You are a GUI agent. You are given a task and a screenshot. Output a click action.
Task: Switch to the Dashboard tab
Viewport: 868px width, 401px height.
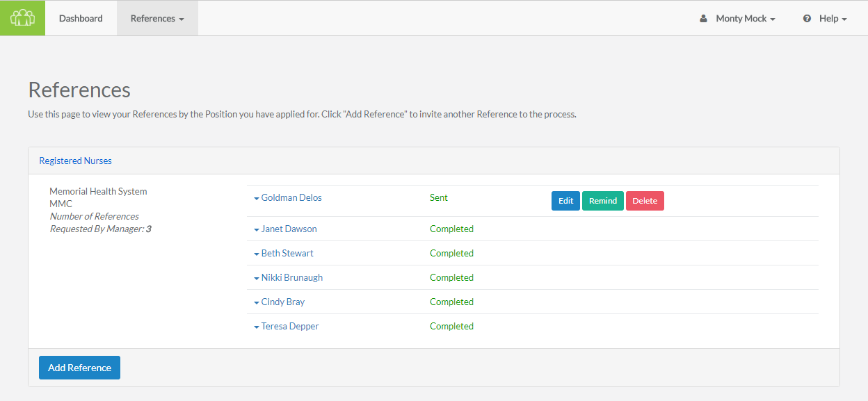(x=80, y=18)
